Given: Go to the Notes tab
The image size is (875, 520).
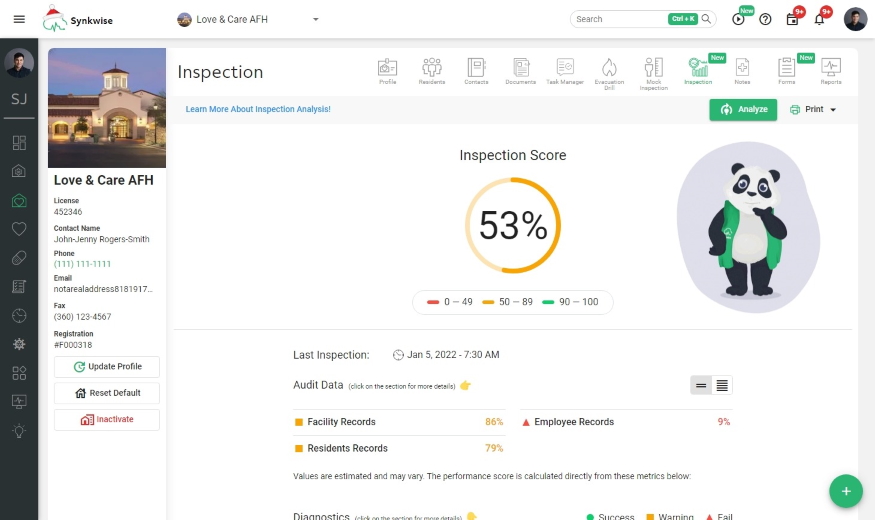Looking at the screenshot, I should click(742, 71).
